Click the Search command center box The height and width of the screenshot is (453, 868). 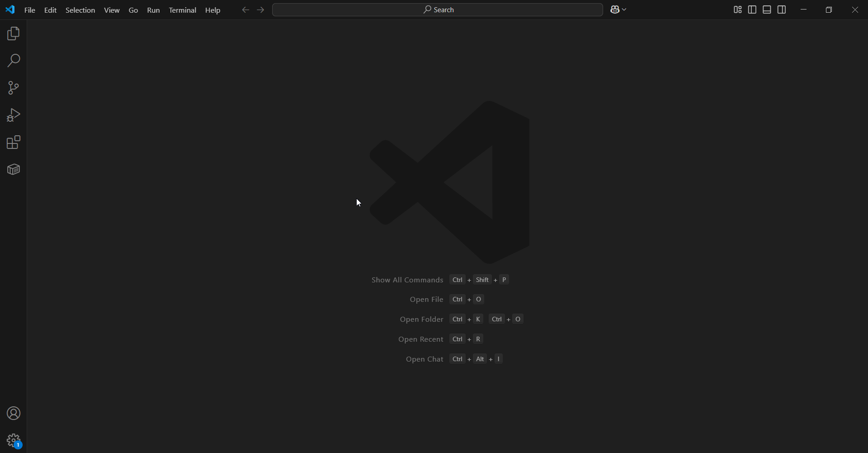pyautogui.click(x=438, y=10)
